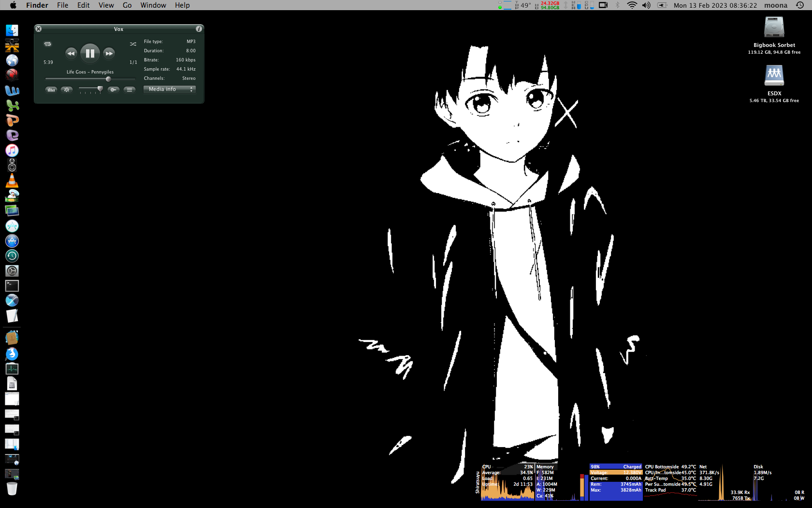Click the CPU usage graph widget
The image size is (812, 508).
click(x=507, y=482)
